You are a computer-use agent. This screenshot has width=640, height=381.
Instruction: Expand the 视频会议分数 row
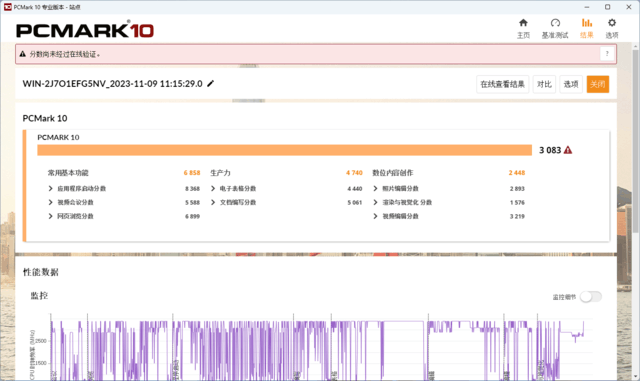(x=50, y=202)
